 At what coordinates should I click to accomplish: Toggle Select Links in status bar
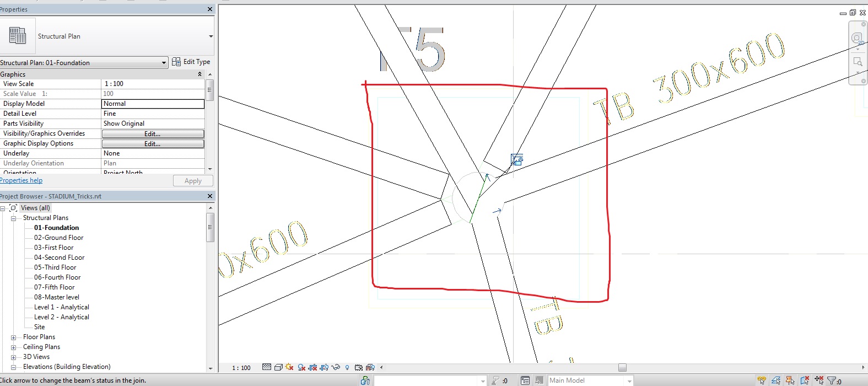click(762, 380)
